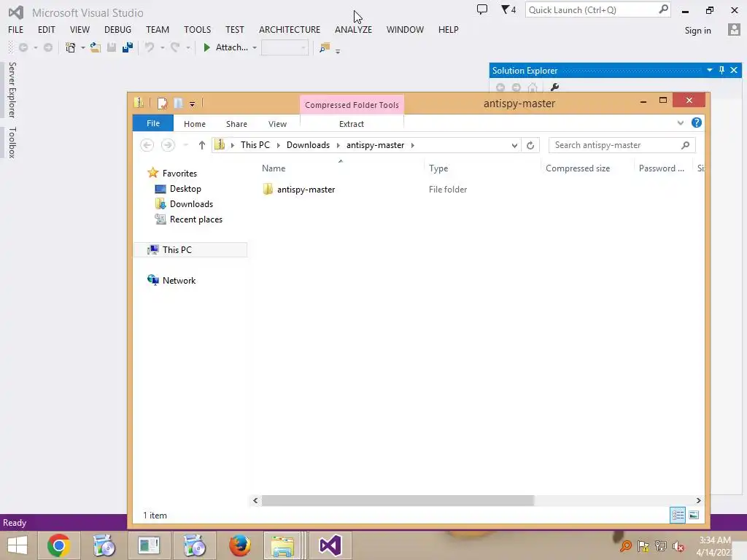The height and width of the screenshot is (560, 747).
Task: Sort by the Name column header
Action: click(x=274, y=168)
